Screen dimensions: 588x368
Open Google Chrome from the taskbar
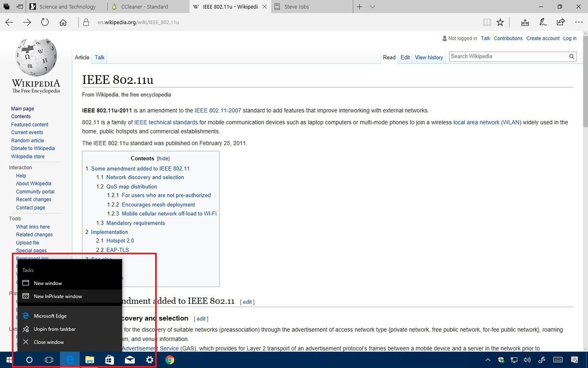170,360
